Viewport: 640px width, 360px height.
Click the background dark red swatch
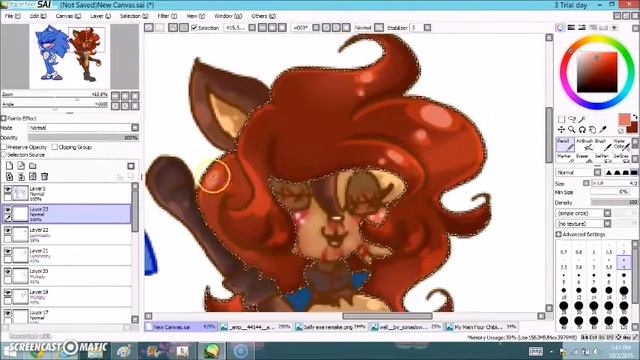633,128
